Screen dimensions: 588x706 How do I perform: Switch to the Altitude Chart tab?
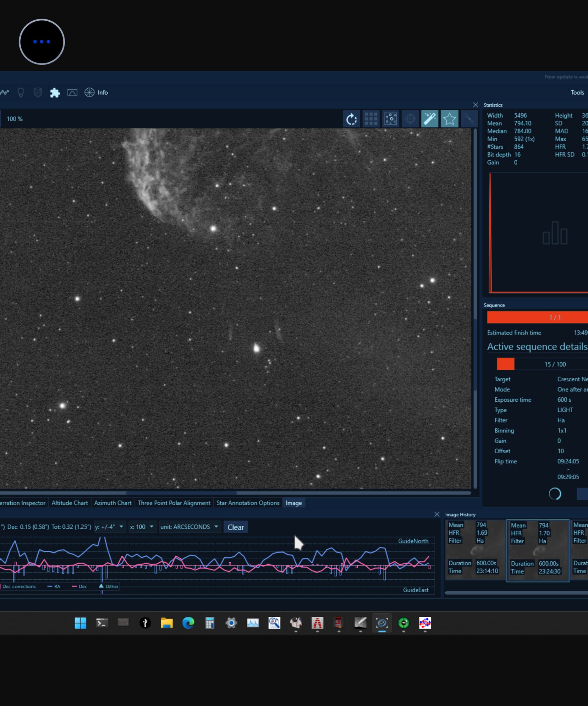click(x=70, y=503)
